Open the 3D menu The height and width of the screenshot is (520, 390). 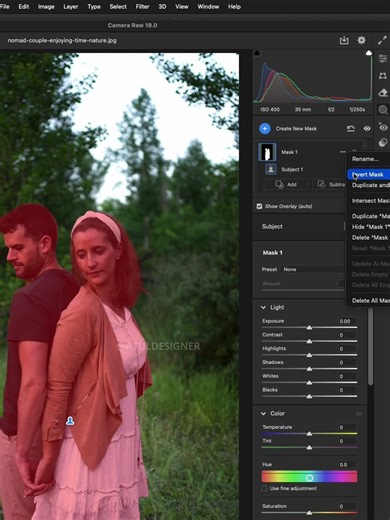(x=162, y=7)
